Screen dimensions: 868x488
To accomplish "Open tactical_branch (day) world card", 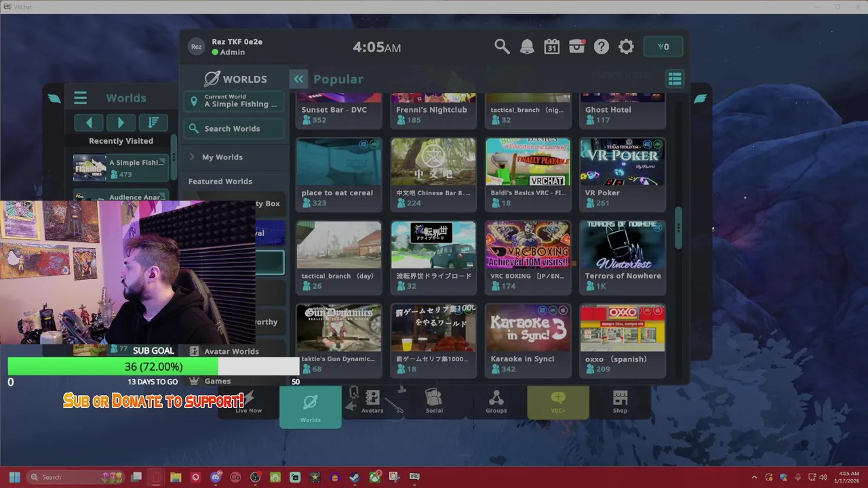I will tap(338, 258).
